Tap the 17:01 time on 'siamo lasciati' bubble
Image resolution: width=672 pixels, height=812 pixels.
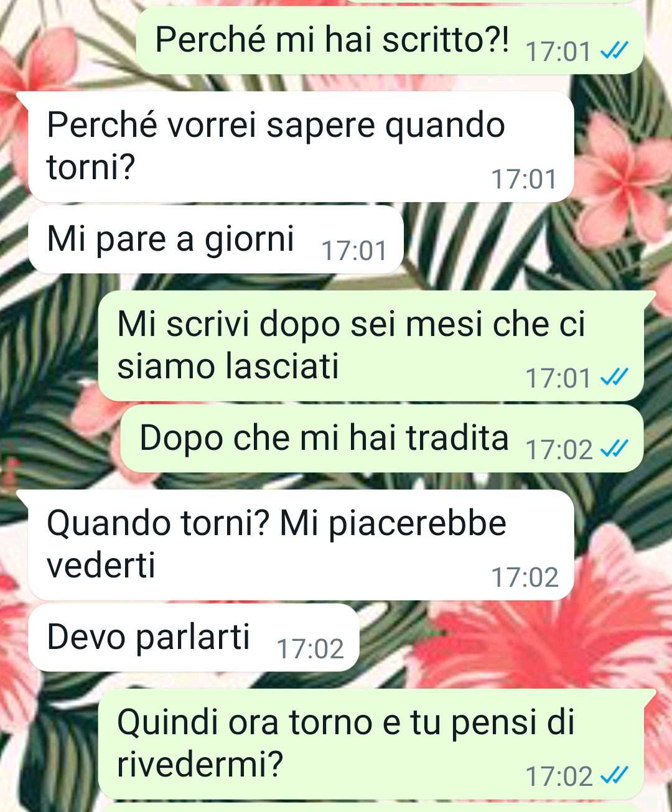click(558, 378)
